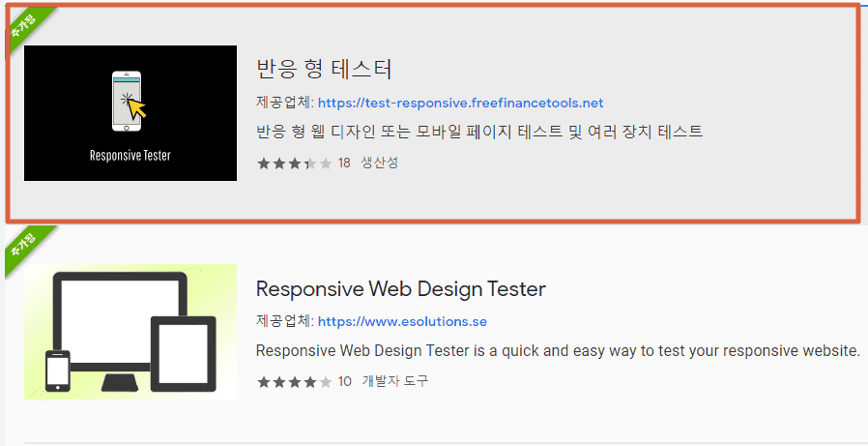Select the 생산성 category link
The image size is (868, 446).
[x=379, y=163]
